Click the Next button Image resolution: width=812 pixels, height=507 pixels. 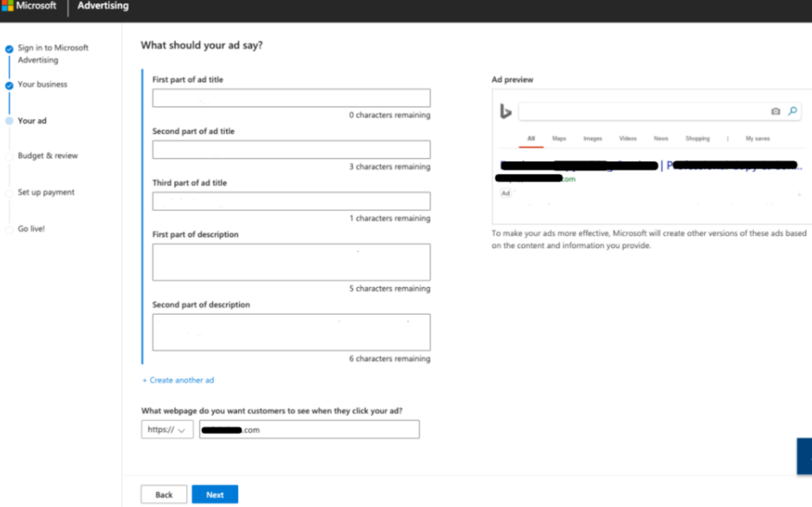click(215, 494)
